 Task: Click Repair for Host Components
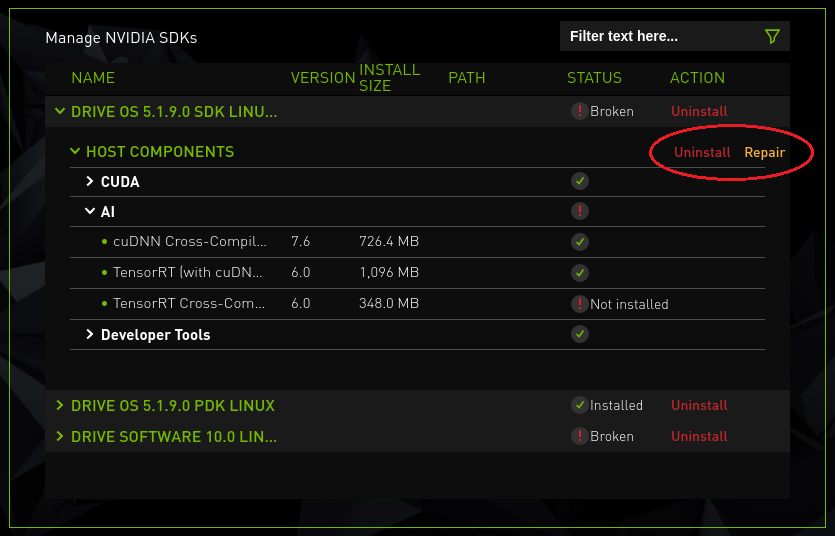764,152
